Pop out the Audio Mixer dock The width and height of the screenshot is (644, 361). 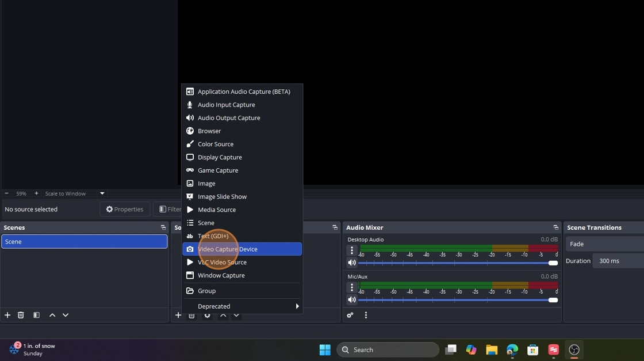pos(555,227)
